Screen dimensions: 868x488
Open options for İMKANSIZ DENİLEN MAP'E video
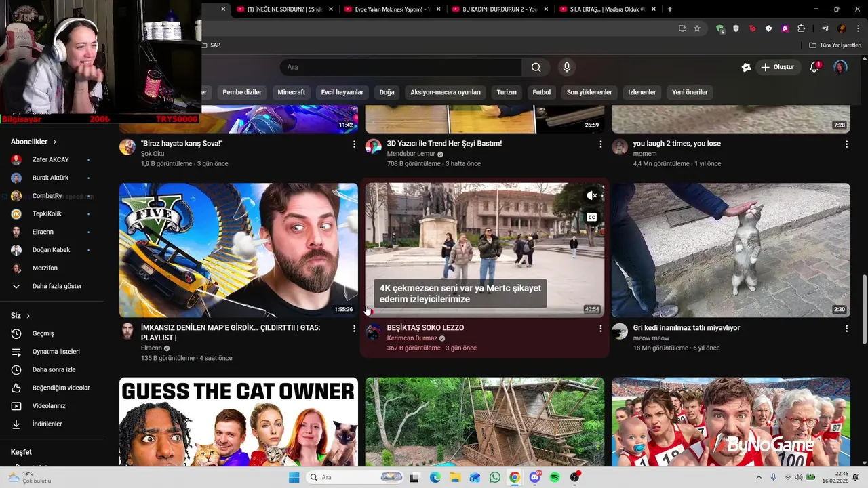point(354,329)
